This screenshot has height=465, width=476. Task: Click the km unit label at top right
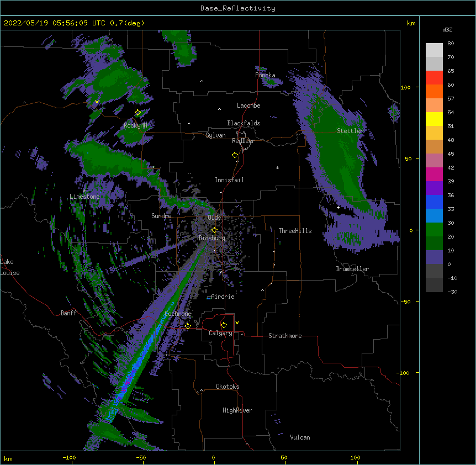[x=411, y=23]
